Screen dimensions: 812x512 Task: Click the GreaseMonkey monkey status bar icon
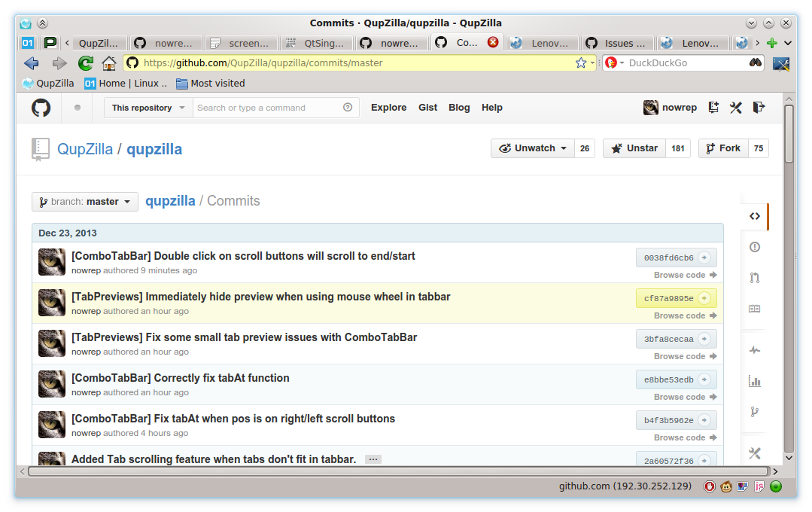pyautogui.click(x=726, y=486)
